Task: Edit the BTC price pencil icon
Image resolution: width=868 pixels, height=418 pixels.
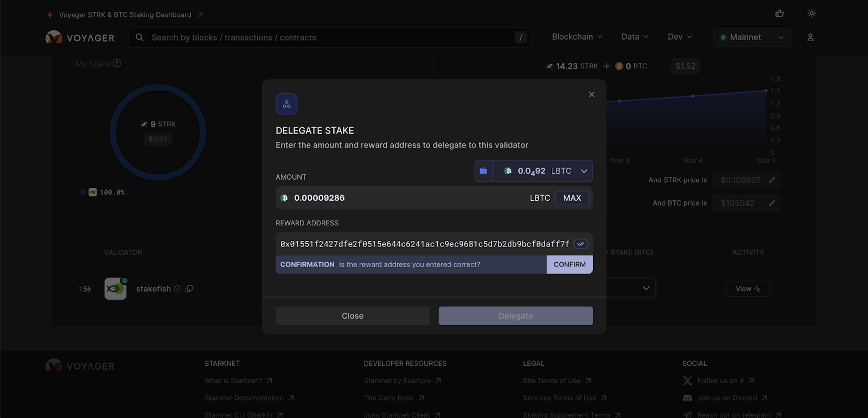Action: click(x=772, y=203)
